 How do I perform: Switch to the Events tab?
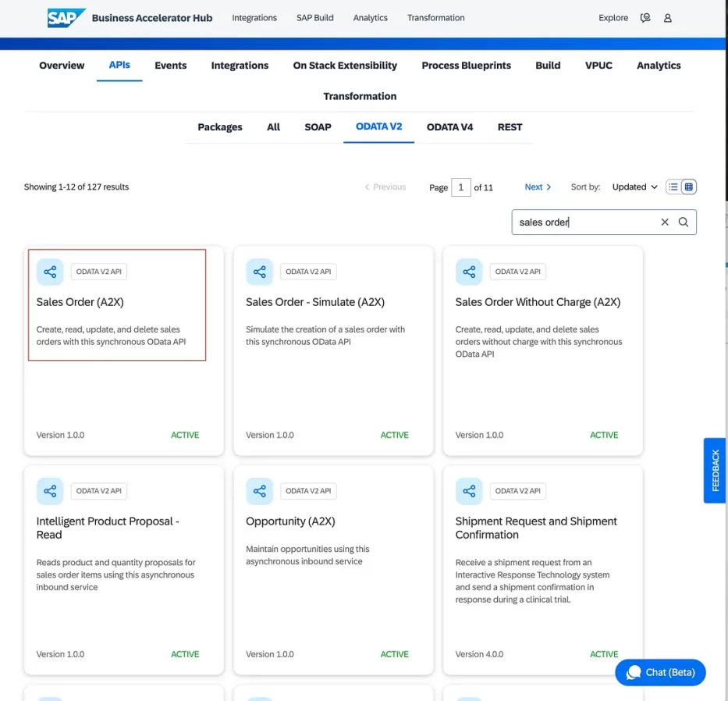170,66
